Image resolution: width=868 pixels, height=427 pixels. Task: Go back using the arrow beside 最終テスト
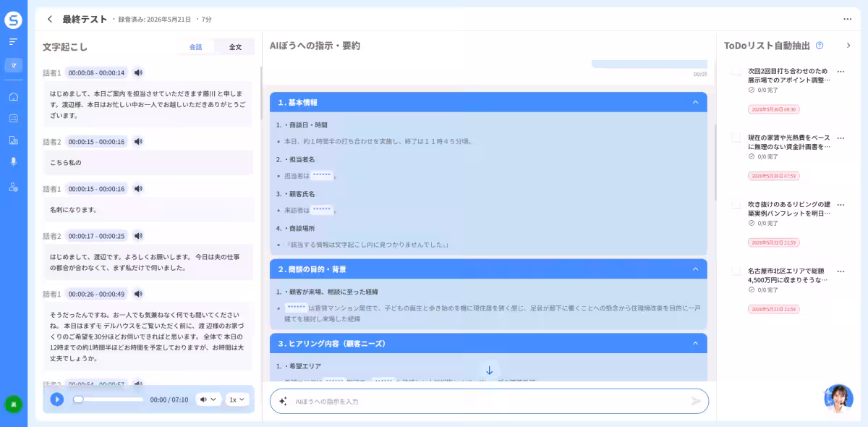[x=49, y=20]
